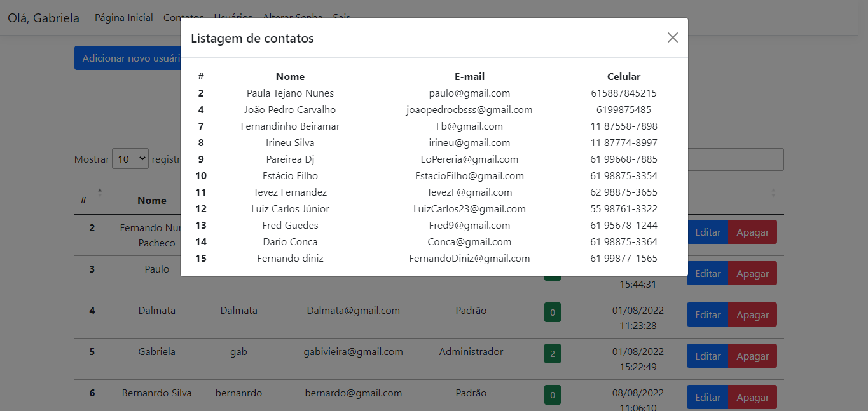This screenshot has height=411, width=868.
Task: Click the Nome column header to sort
Action: 152,199
